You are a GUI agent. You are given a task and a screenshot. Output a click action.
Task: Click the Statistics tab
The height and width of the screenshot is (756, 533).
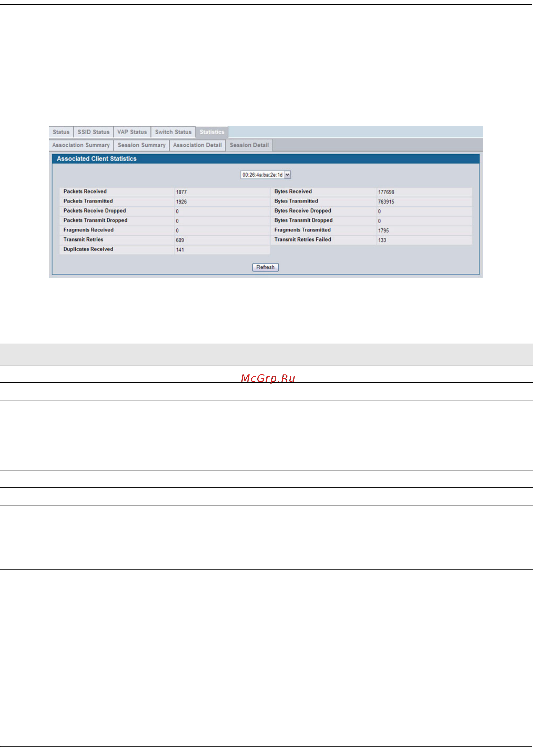[x=212, y=132]
